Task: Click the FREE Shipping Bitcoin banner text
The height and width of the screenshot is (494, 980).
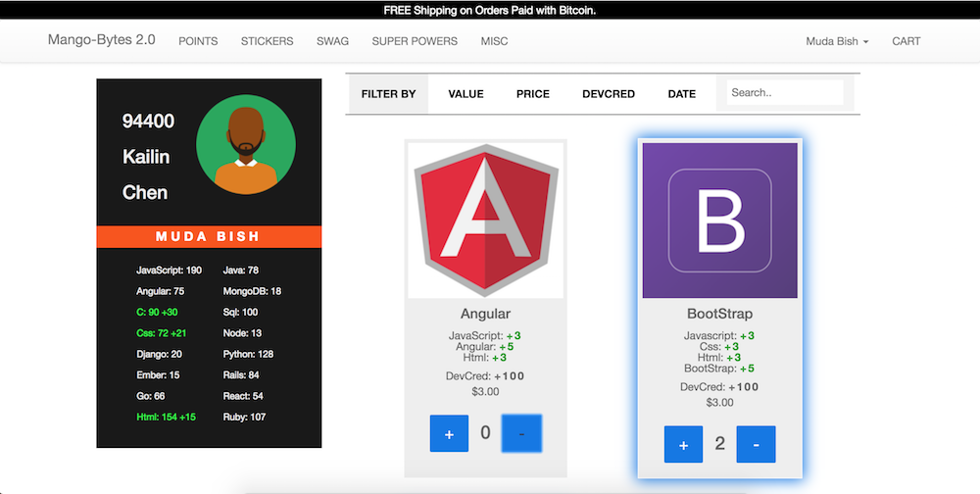Action: tap(489, 10)
